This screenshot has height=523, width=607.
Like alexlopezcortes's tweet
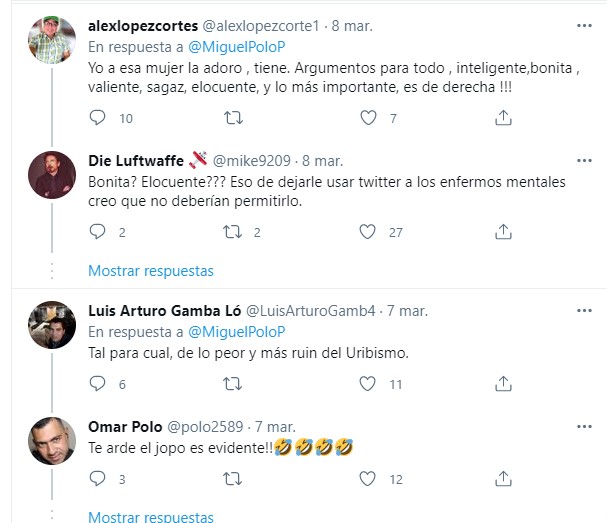[x=369, y=118]
